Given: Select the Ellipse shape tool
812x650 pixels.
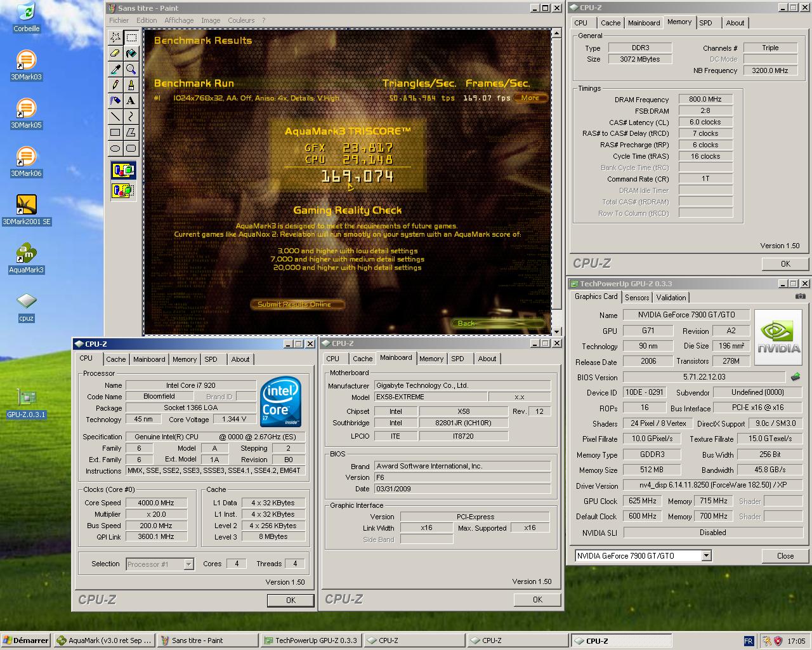Looking at the screenshot, I should coord(115,148).
